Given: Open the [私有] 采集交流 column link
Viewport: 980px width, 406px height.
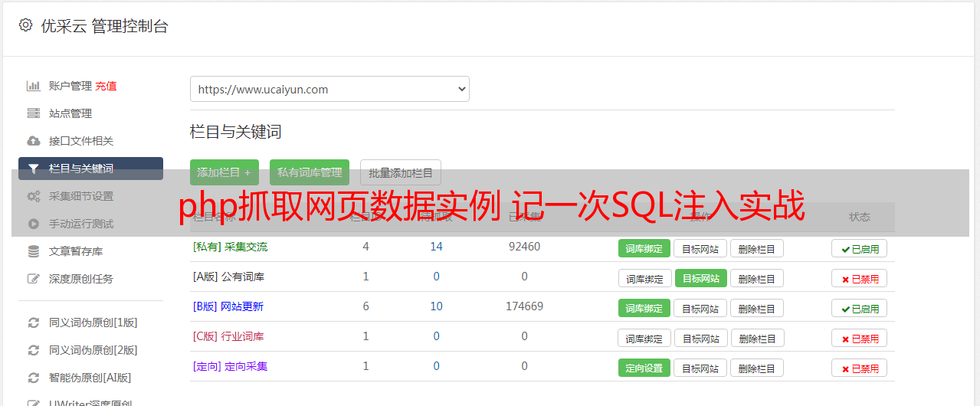Looking at the screenshot, I should (230, 247).
